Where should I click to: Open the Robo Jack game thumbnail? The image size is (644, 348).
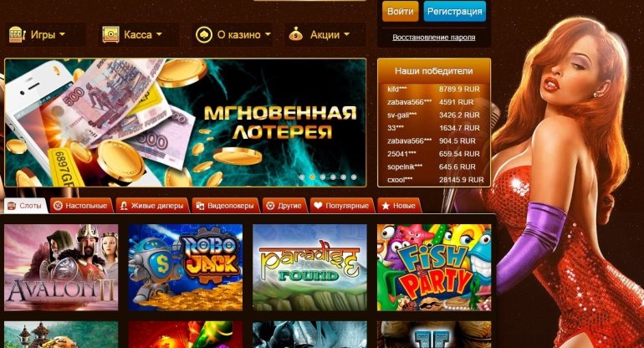click(186, 268)
